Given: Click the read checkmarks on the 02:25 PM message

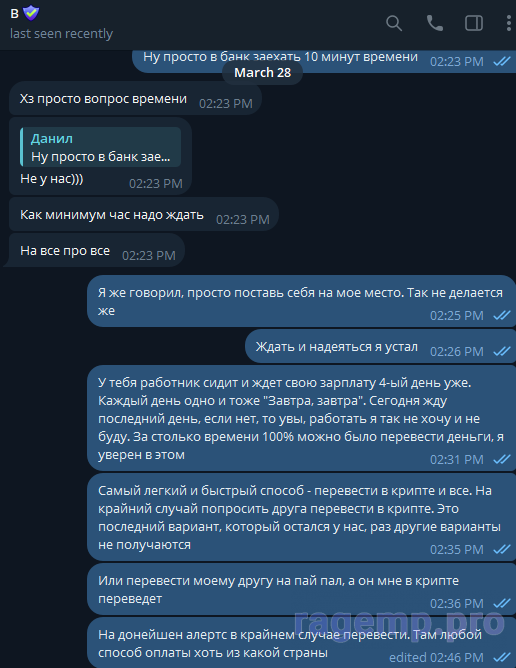Looking at the screenshot, I should click(x=502, y=315).
